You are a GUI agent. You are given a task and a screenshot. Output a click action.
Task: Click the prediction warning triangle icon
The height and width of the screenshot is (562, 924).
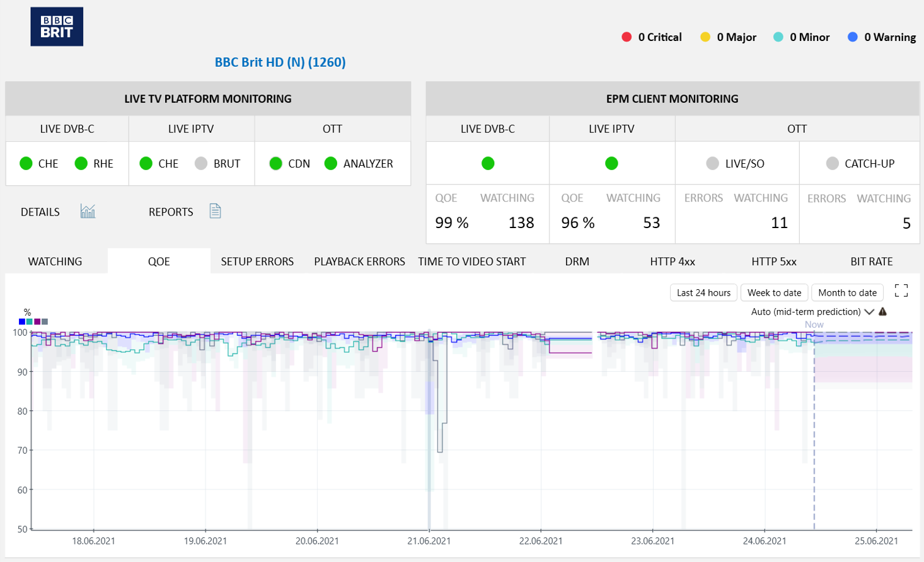[x=882, y=312]
